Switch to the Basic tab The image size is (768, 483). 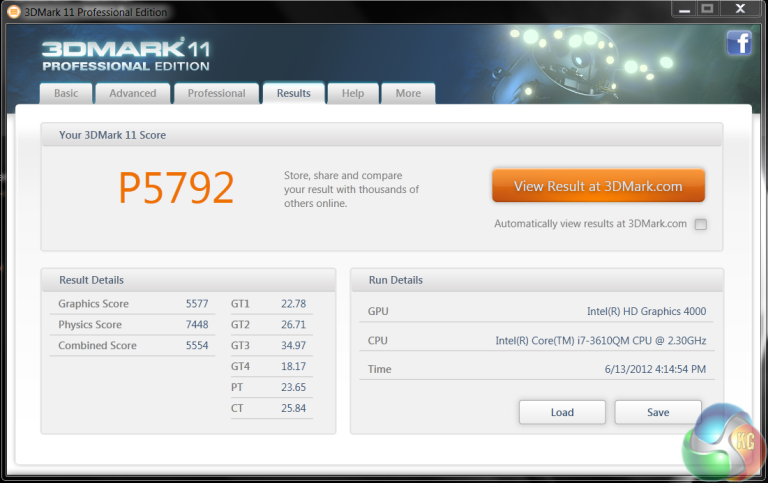(x=66, y=93)
